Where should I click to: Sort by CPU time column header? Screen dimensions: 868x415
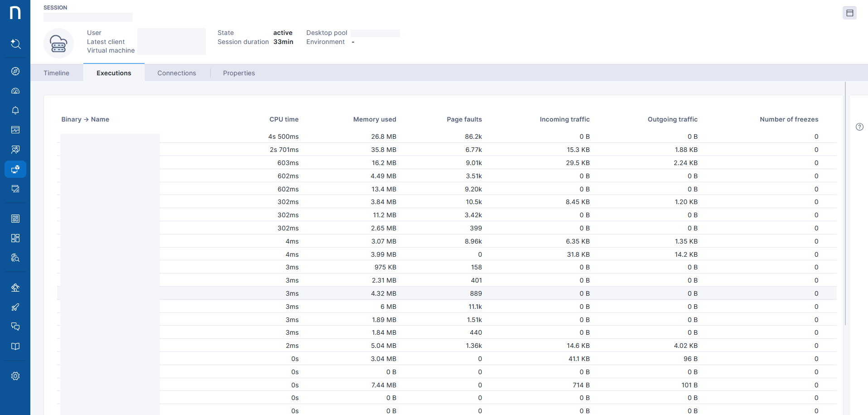coord(284,119)
